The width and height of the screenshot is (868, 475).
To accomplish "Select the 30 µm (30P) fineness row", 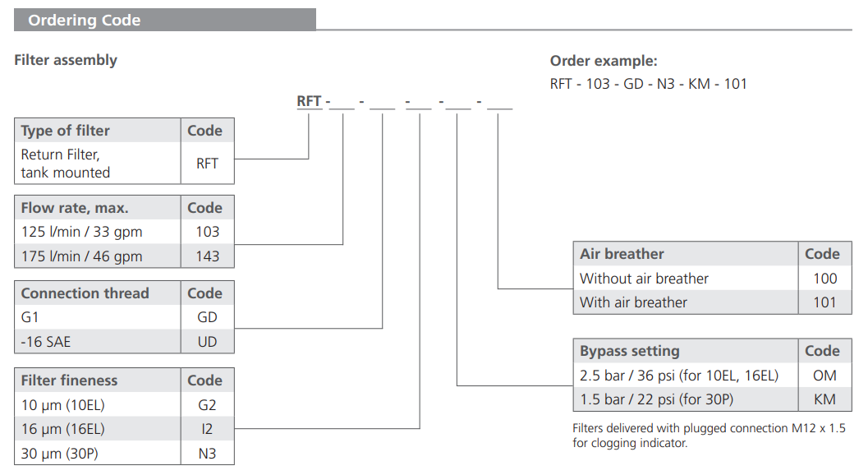I will pyautogui.click(x=62, y=454).
